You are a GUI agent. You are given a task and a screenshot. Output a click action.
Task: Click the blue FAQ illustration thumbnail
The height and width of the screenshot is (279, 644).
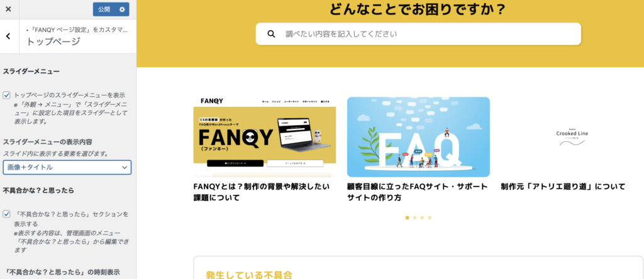(418, 137)
